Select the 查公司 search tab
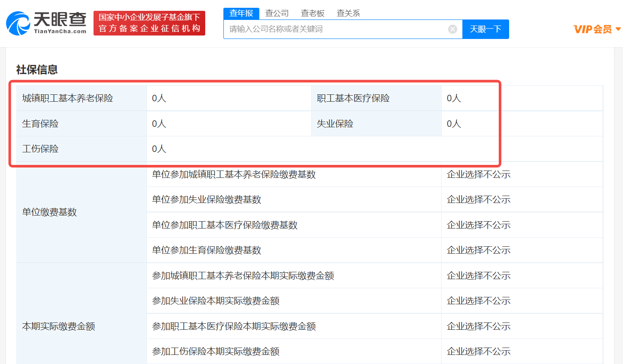This screenshot has width=623, height=364. (x=277, y=13)
